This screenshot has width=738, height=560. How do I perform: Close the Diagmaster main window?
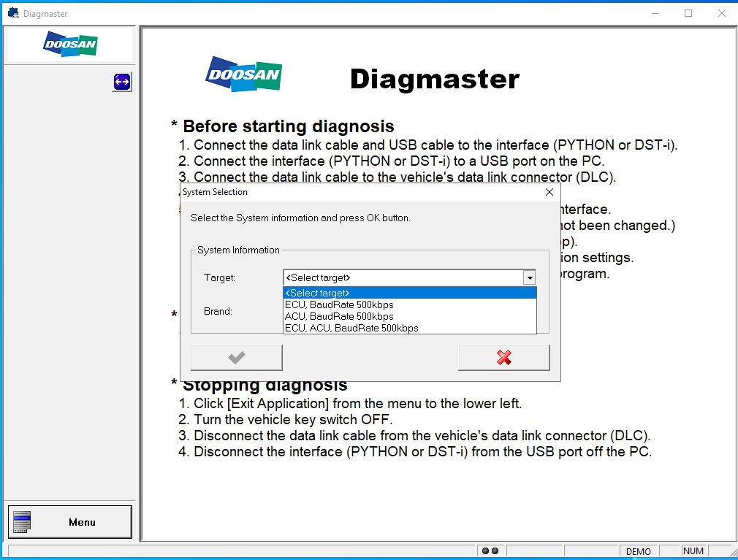(x=721, y=13)
